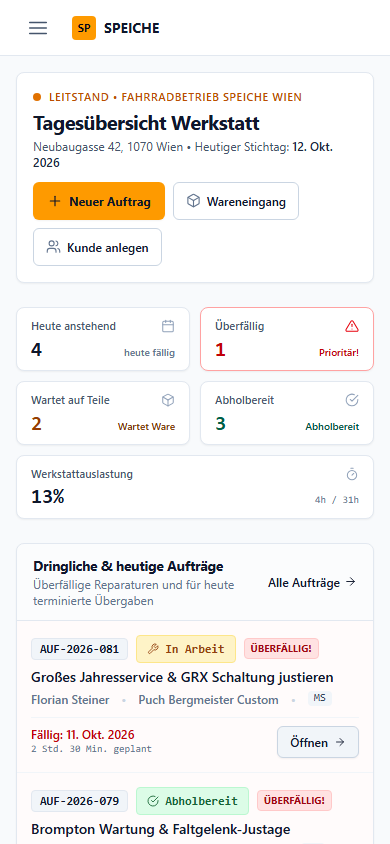Open the Heute anstehend stat card
This screenshot has width=390, height=844.
tap(103, 339)
